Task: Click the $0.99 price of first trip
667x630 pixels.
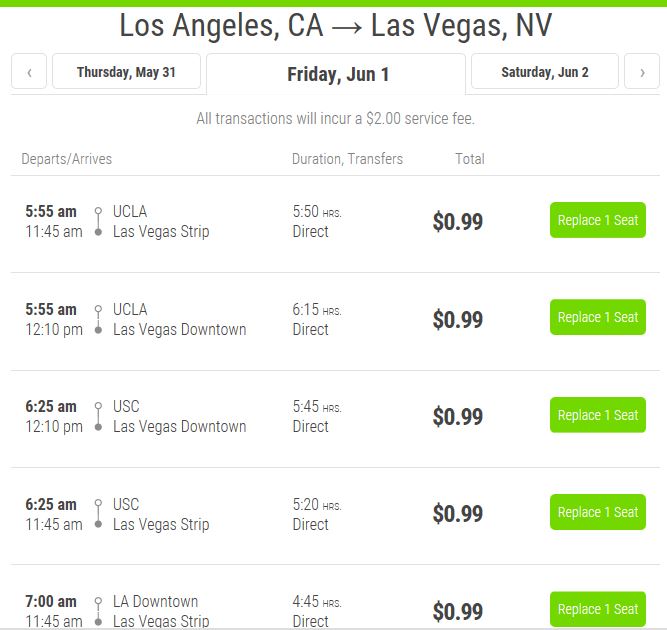Action: click(x=457, y=222)
